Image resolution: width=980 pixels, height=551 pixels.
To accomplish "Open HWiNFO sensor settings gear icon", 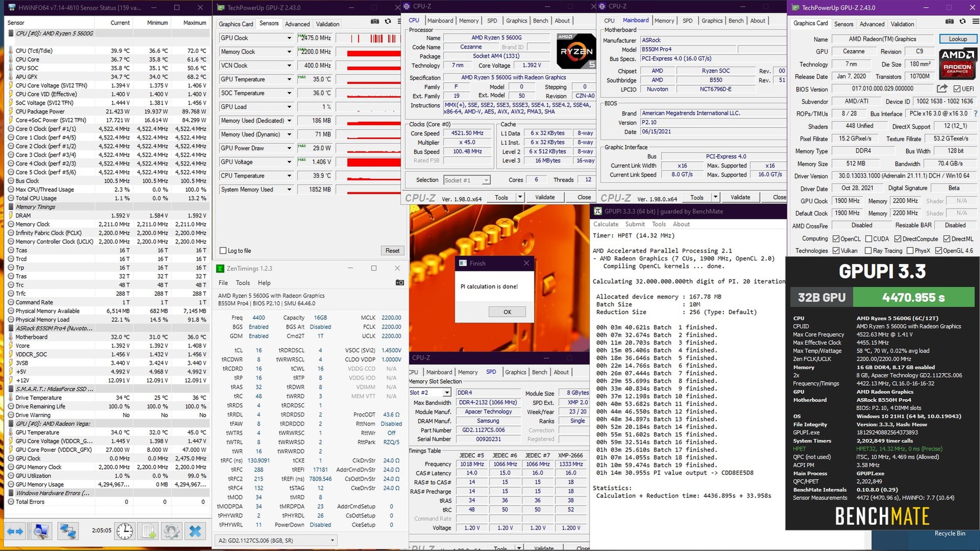I will point(171,531).
